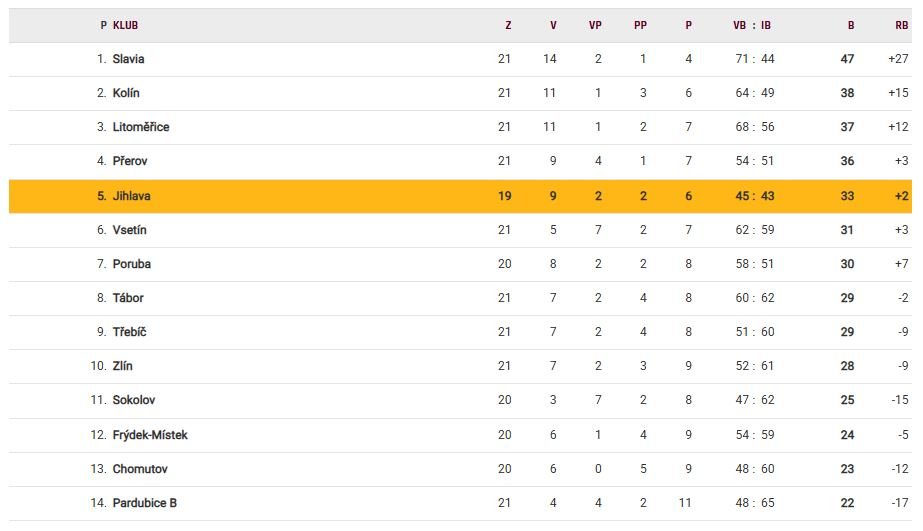Select the VP column header
Viewport: 923px width, 531px height.
[x=595, y=26]
